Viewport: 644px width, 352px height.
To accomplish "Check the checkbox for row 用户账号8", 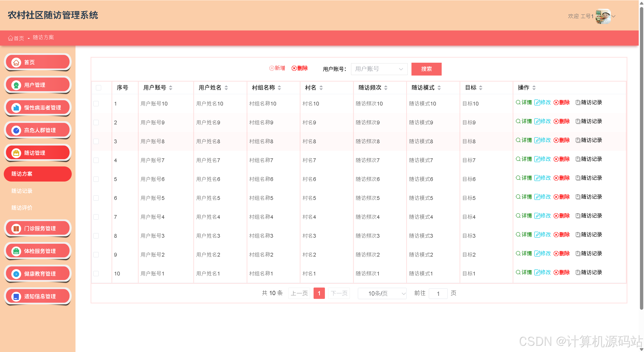I will pos(96,141).
